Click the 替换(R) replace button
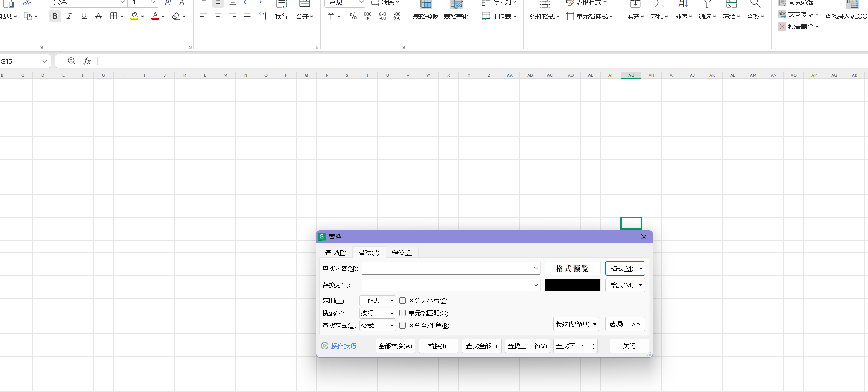This screenshot has height=392, width=868. (x=439, y=346)
